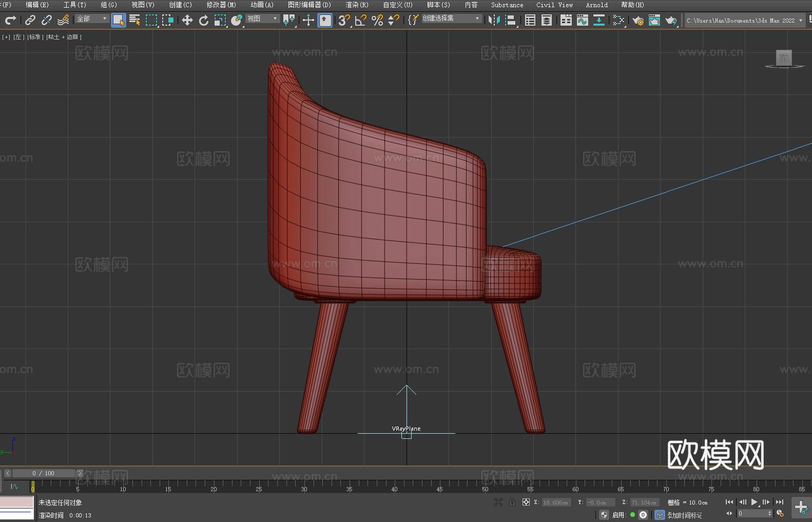This screenshot has height=522, width=812.
Task: Open viewport [粘土 + 边面] display menu
Action: 64,37
